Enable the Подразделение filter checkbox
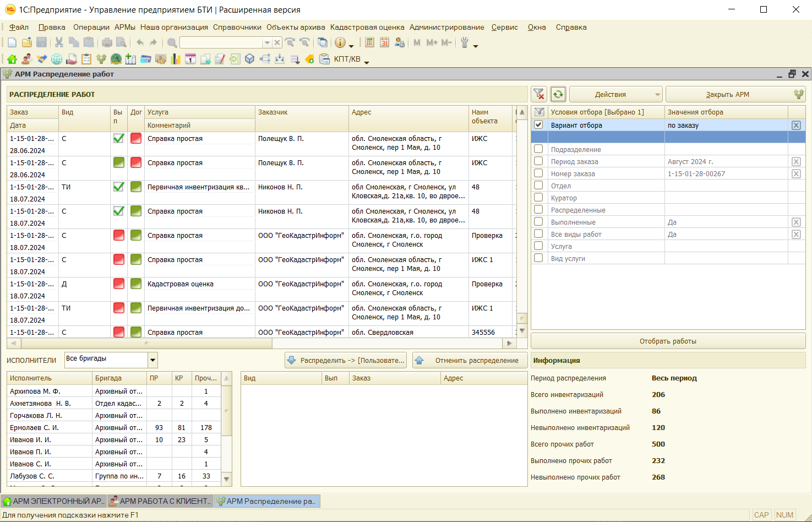The height and width of the screenshot is (522, 812). point(538,149)
